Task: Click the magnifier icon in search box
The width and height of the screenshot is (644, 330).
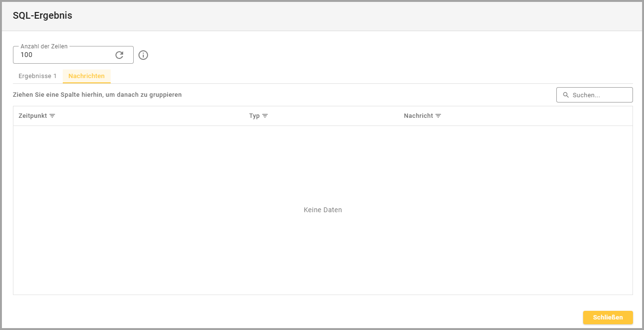Action: (566, 95)
